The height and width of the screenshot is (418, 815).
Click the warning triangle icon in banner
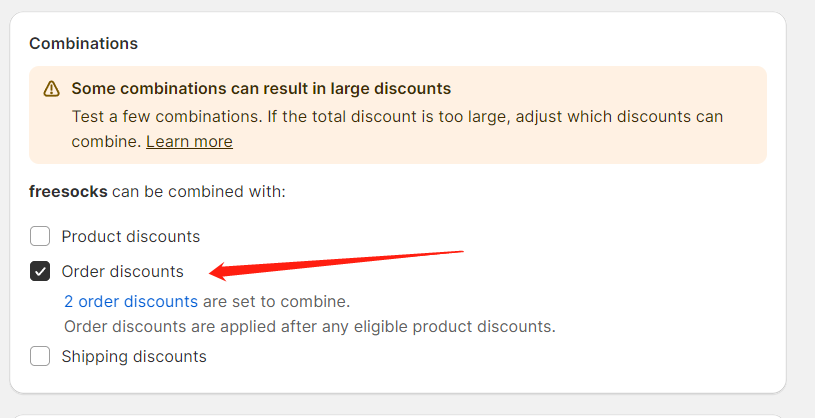pyautogui.click(x=51, y=89)
